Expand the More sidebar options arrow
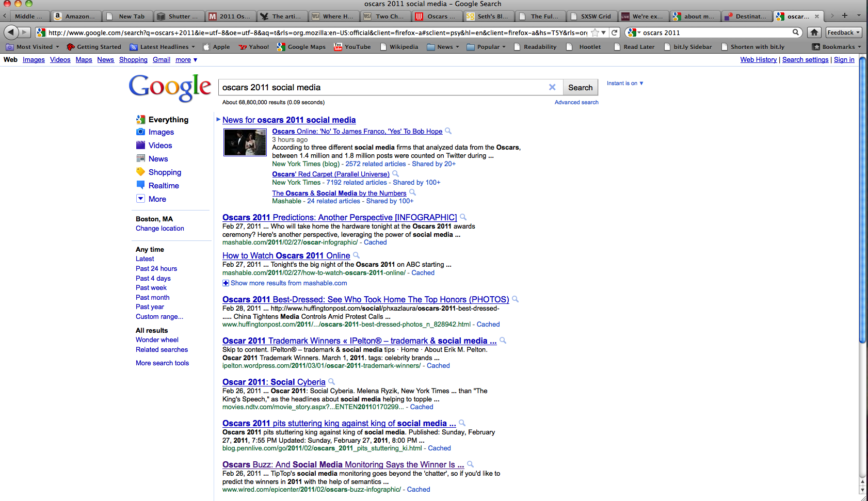 click(x=140, y=199)
